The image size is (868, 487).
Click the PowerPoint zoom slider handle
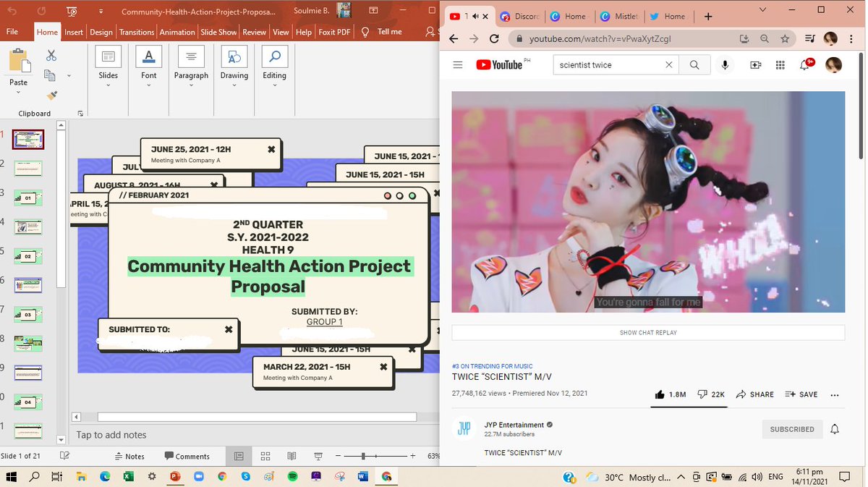coord(363,456)
